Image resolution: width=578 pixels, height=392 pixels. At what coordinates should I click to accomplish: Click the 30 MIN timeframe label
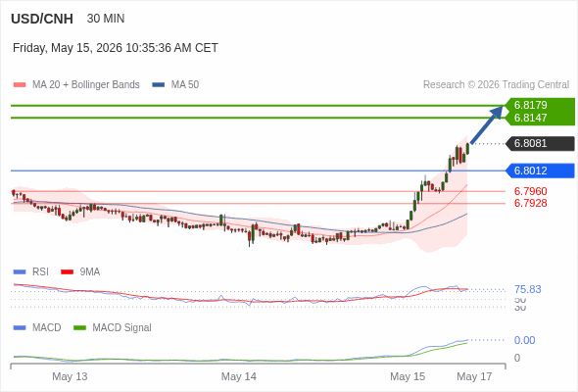106,19
